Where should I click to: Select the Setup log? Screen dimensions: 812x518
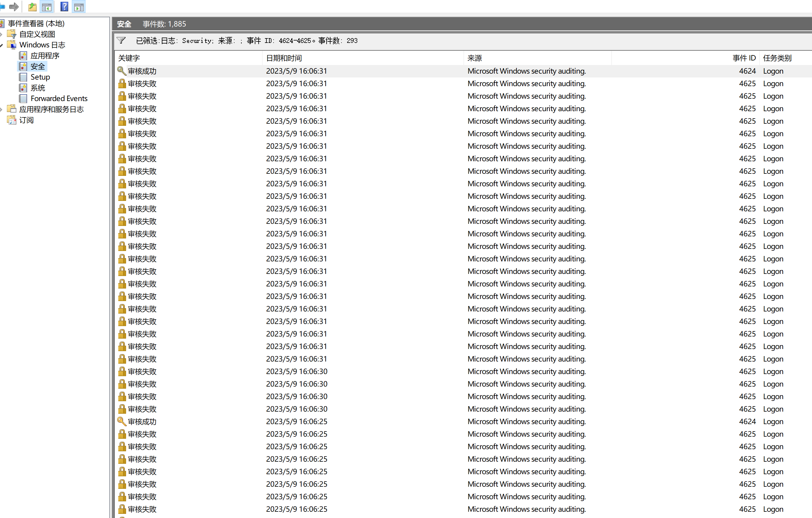click(40, 77)
